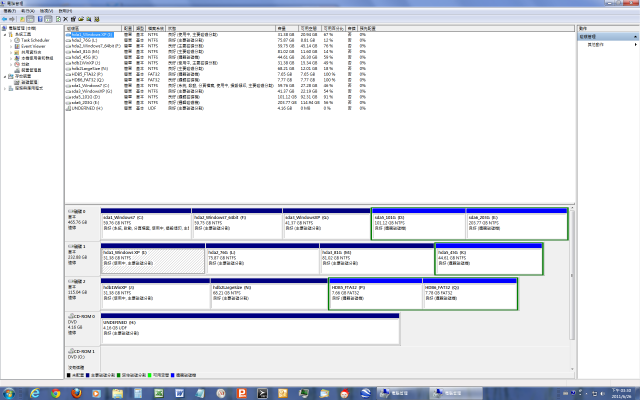Expand the Task Scheduler tree node arrow

[x=11, y=40]
